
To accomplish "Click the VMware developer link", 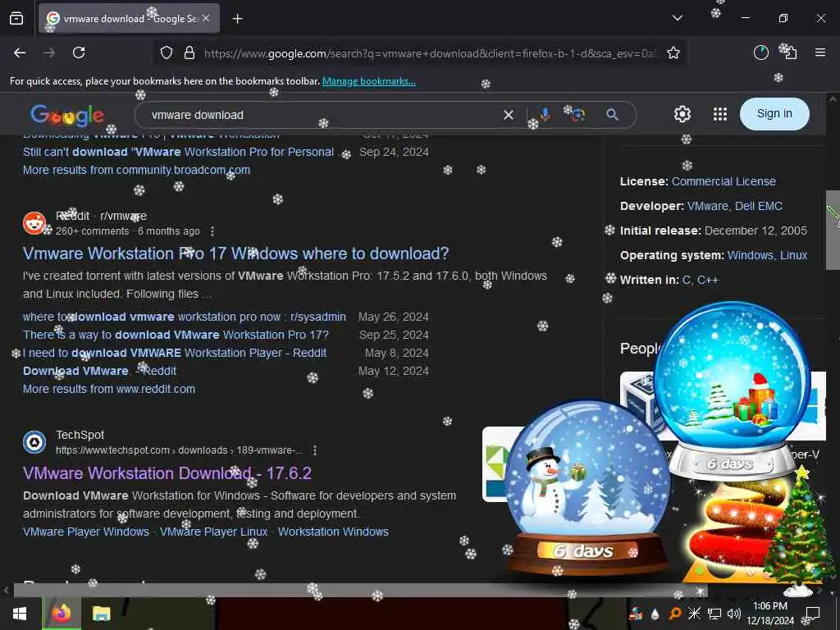I will tap(707, 206).
